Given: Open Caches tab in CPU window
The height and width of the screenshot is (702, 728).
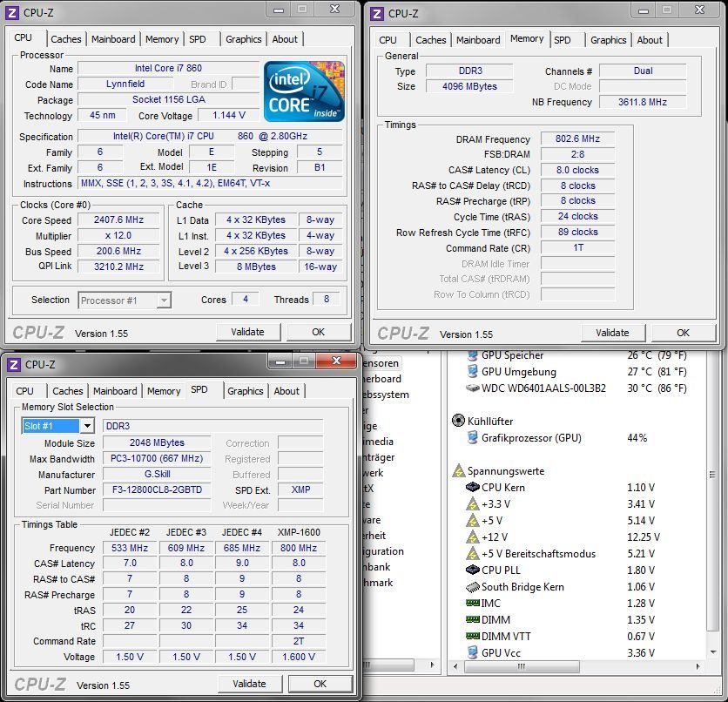Looking at the screenshot, I should click(66, 39).
